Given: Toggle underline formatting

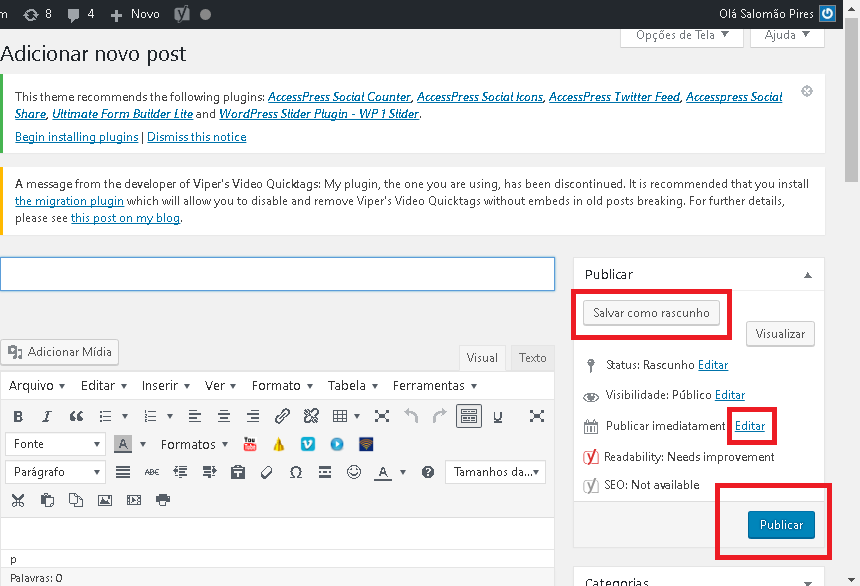Looking at the screenshot, I should tap(497, 416).
